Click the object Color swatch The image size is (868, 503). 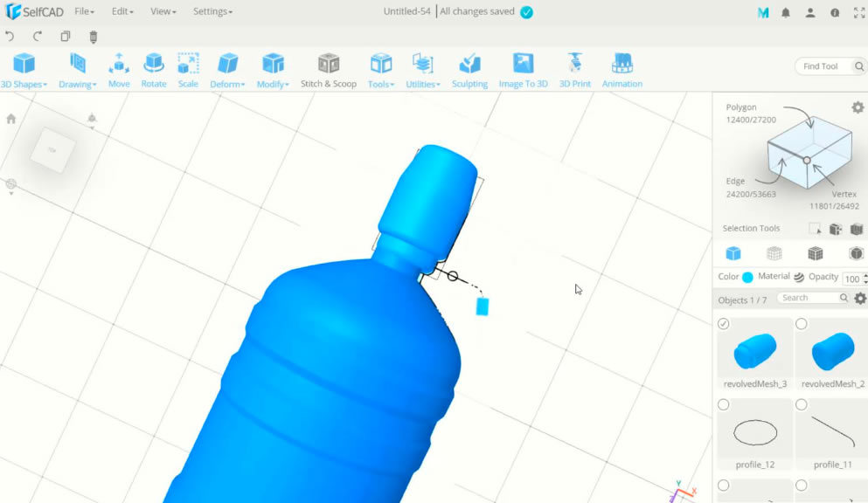pos(747,278)
